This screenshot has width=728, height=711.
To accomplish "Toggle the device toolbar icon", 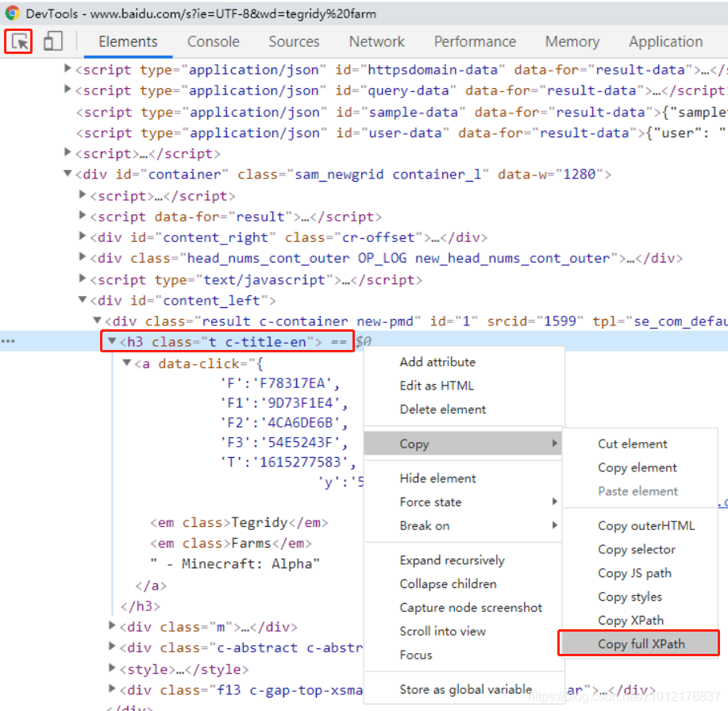I will (52, 41).
